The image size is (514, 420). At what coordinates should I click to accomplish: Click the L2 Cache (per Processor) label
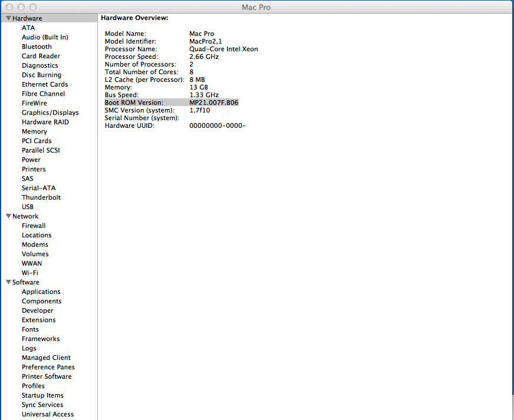coord(144,80)
